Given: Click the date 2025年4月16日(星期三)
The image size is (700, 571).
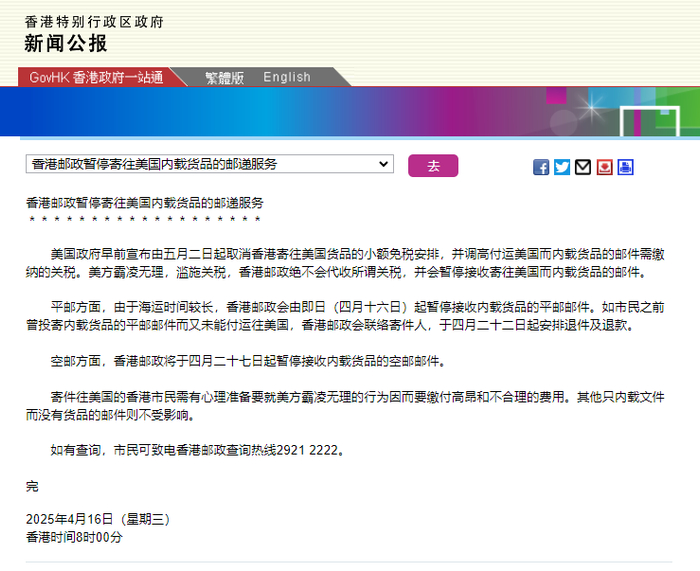Looking at the screenshot, I should [x=98, y=519].
